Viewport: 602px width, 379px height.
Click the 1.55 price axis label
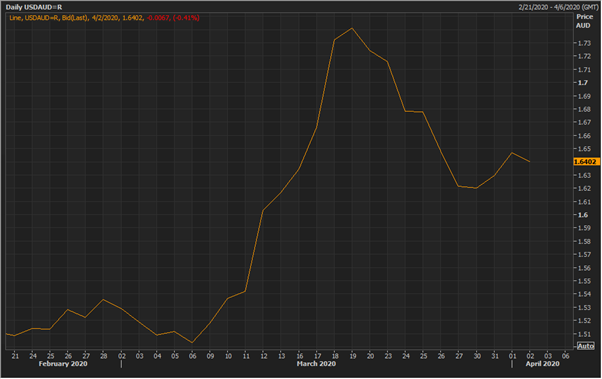click(584, 281)
